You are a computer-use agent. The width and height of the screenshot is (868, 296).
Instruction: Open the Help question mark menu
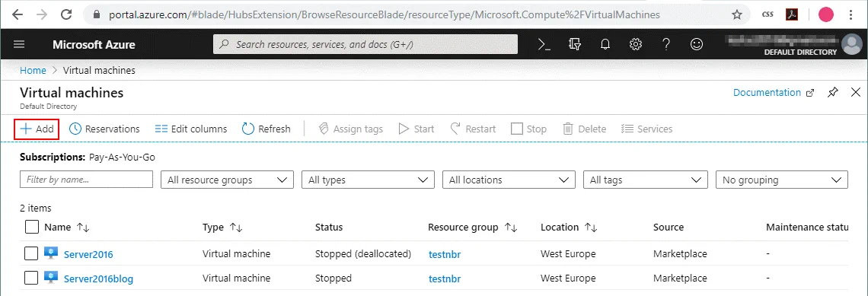[666, 44]
